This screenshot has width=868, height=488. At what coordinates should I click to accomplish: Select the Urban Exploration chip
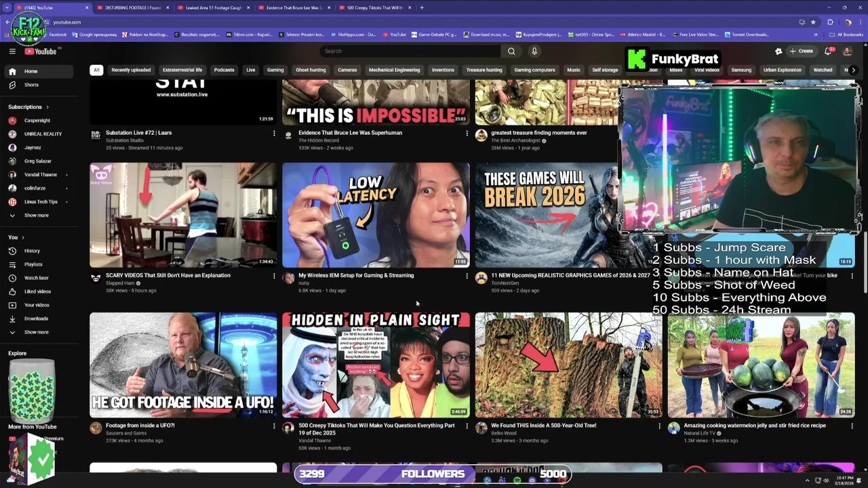pos(782,70)
